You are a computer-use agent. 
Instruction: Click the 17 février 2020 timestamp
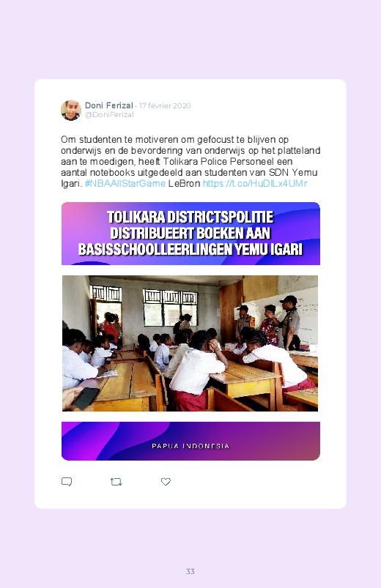pyautogui.click(x=165, y=105)
